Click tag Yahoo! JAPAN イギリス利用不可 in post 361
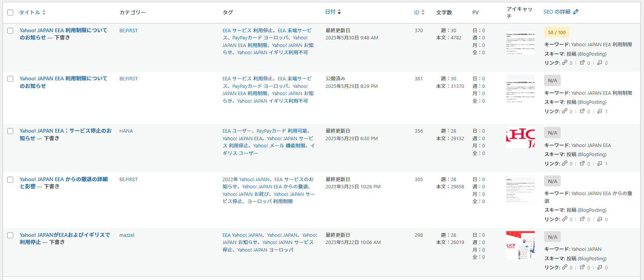 273,101
